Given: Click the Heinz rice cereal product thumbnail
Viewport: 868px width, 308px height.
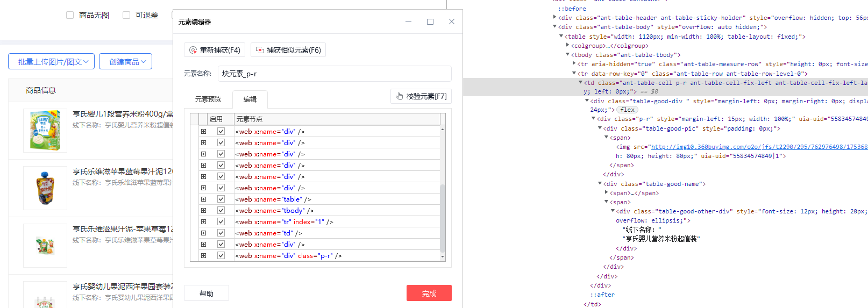Looking at the screenshot, I should pos(45,131).
